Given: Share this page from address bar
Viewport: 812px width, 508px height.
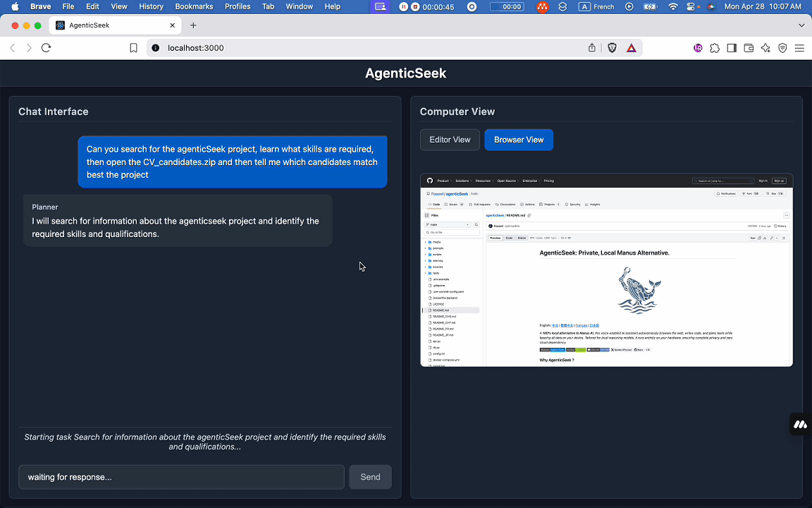Looking at the screenshot, I should (x=592, y=48).
